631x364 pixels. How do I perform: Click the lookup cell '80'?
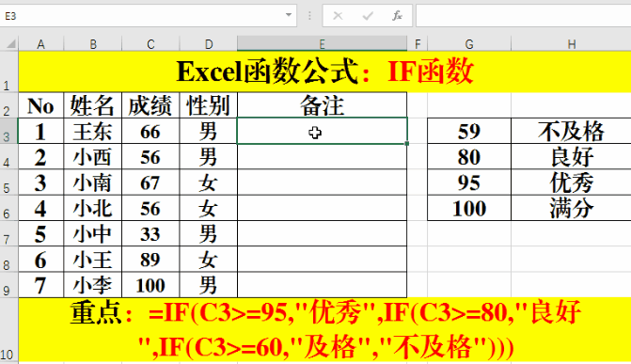(469, 157)
